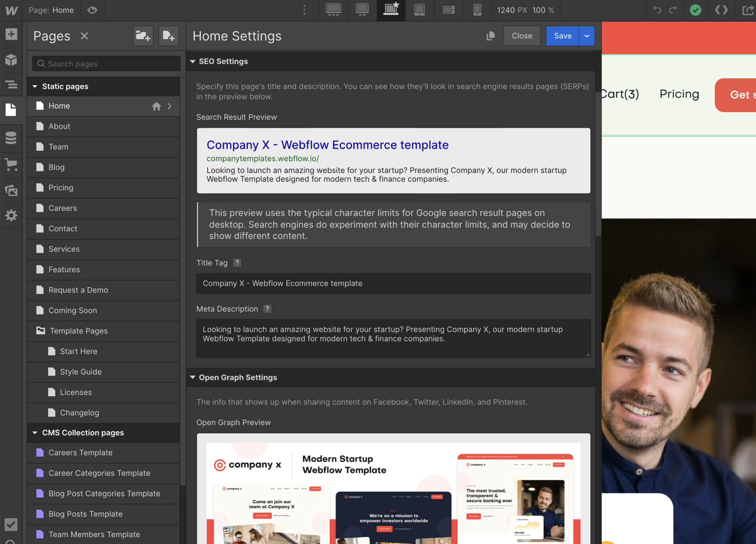Image resolution: width=756 pixels, height=544 pixels.
Task: Click the Search pages field
Action: pos(105,63)
